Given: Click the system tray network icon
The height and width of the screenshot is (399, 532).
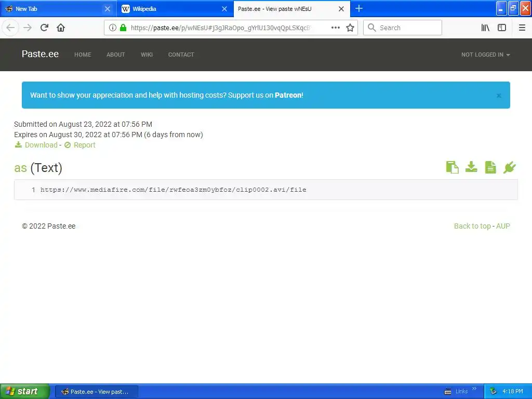Looking at the screenshot, I should tap(494, 392).
